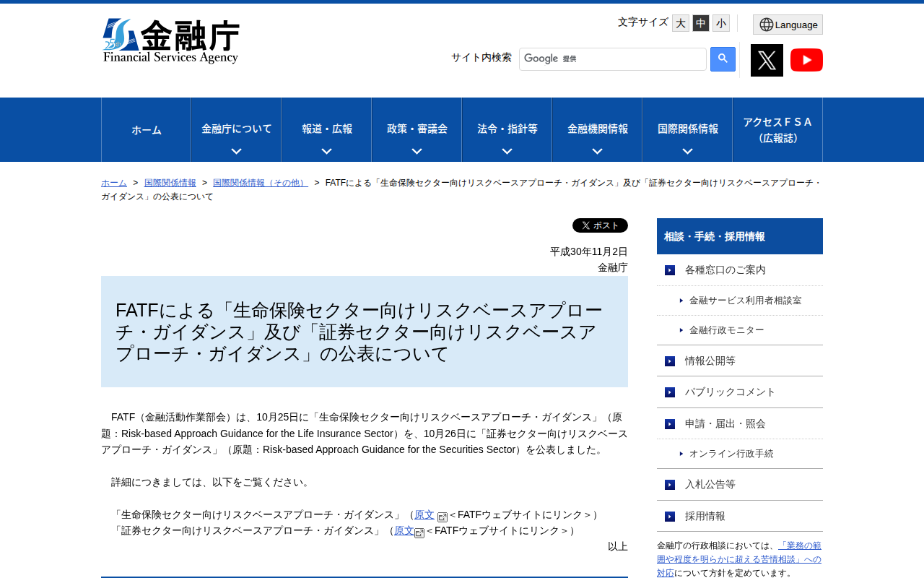The image size is (924, 578).
Task: Expand the 金融機関情報 dropdown menu
Action: click(597, 129)
